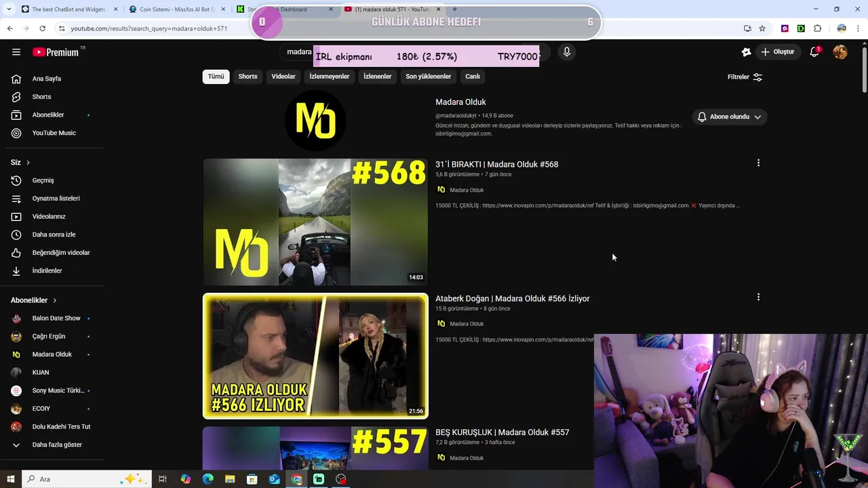Expand the Siz section chevron

pyautogui.click(x=28, y=163)
